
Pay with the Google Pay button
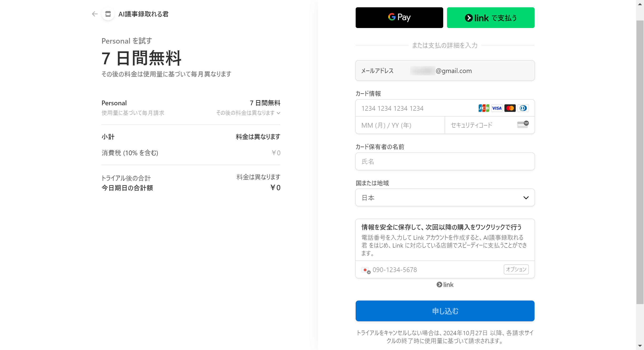click(399, 17)
